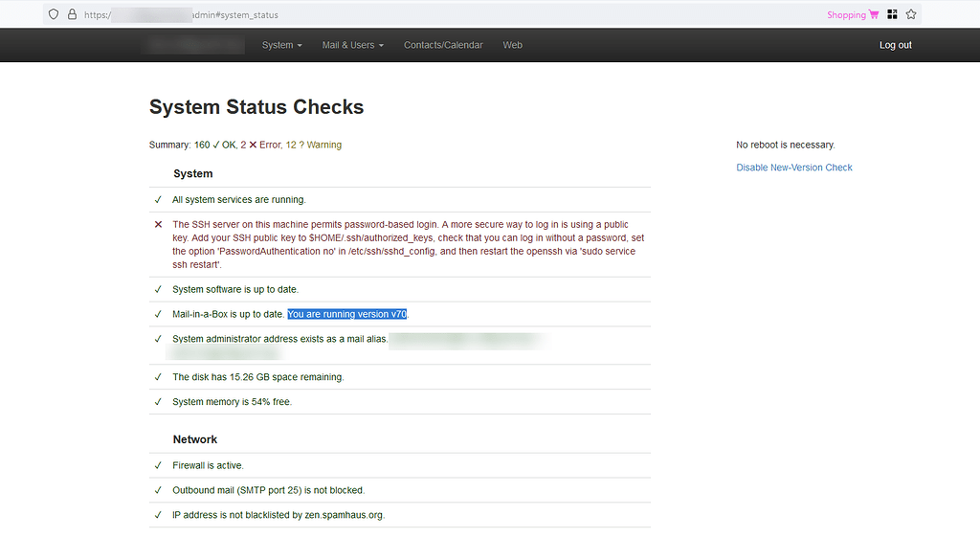Image resolution: width=980 pixels, height=538 pixels.
Task: Open the System dropdown menu
Action: click(281, 45)
